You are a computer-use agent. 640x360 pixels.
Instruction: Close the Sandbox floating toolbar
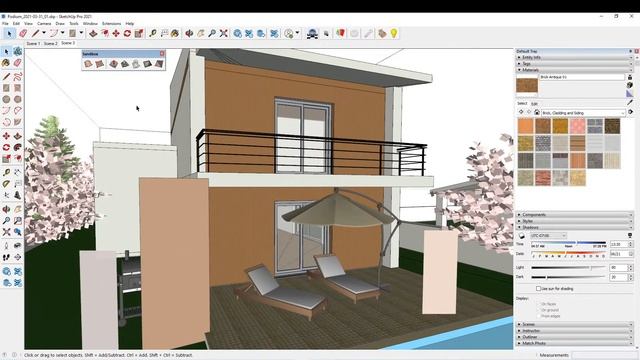[x=162, y=53]
